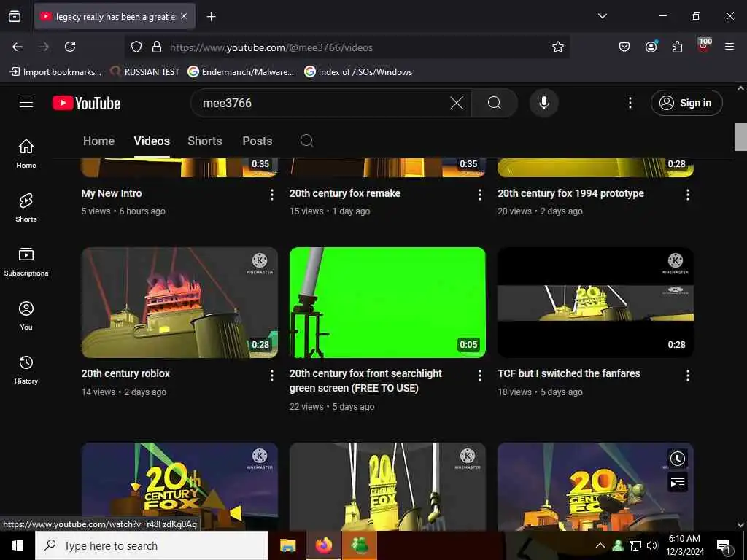747x560 pixels.
Task: Go back with the browser back arrow
Action: (x=18, y=47)
